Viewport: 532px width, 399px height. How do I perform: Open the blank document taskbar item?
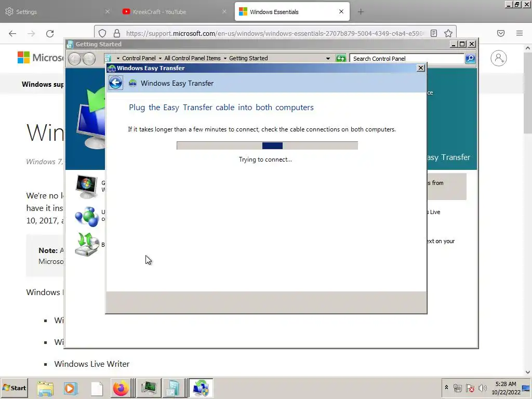[x=97, y=388]
